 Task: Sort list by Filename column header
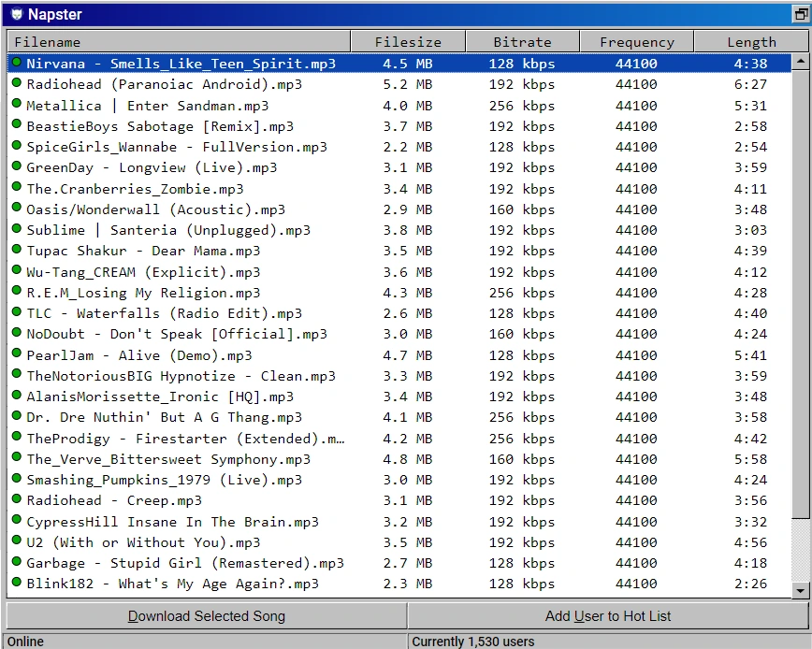pyautogui.click(x=179, y=42)
